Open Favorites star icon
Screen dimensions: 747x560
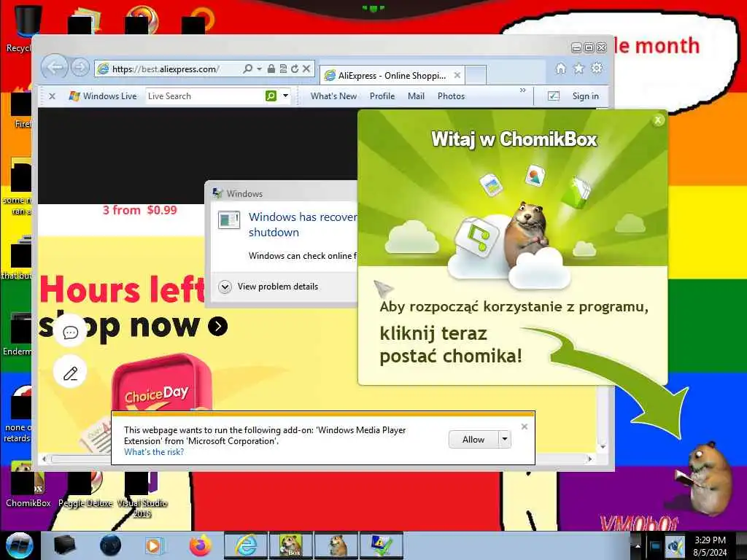tap(578, 69)
